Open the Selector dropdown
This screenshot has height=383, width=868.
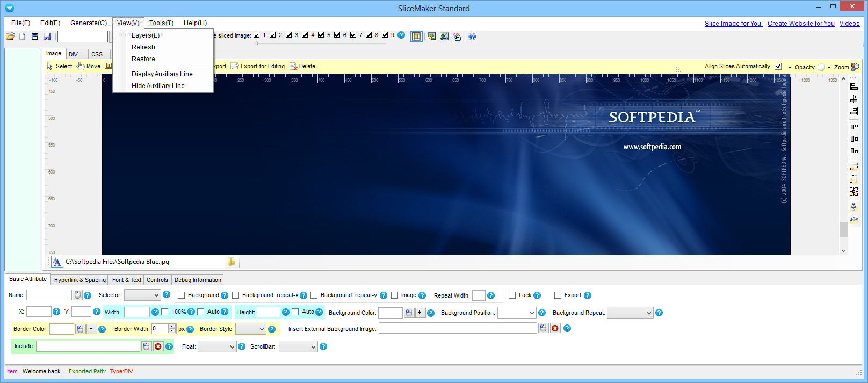142,295
